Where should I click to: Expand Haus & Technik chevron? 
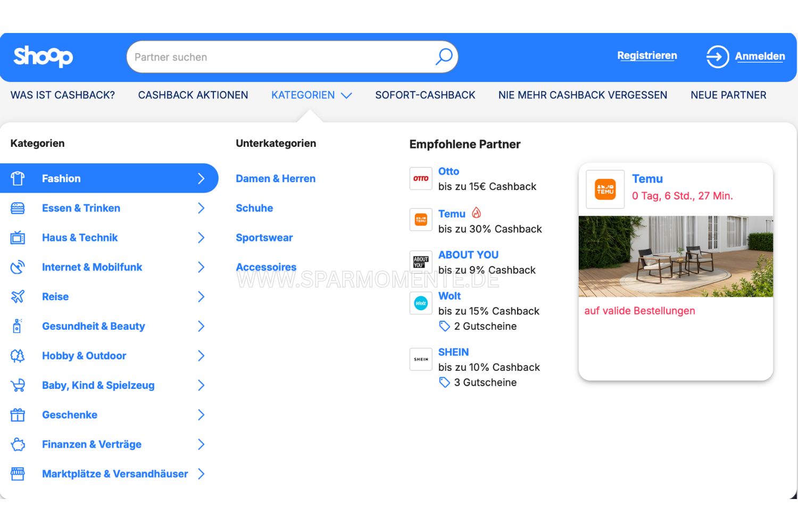[x=201, y=237]
